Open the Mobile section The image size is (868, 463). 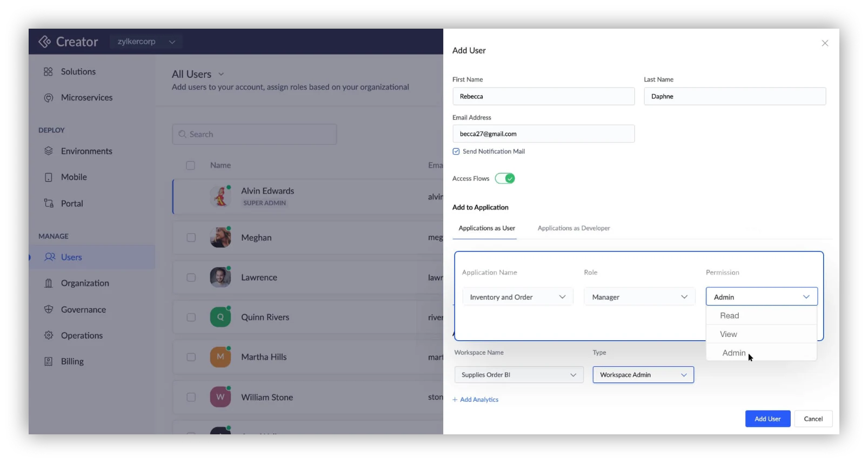click(x=74, y=177)
